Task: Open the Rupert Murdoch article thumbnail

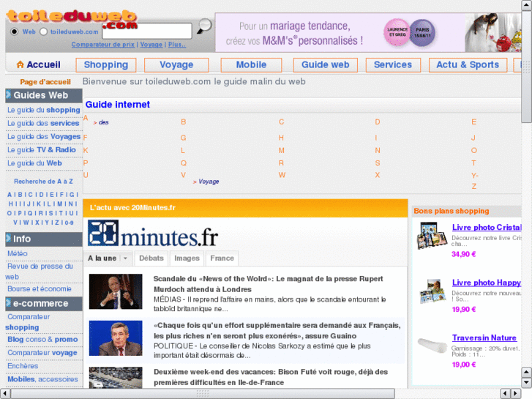Action: 116,291
